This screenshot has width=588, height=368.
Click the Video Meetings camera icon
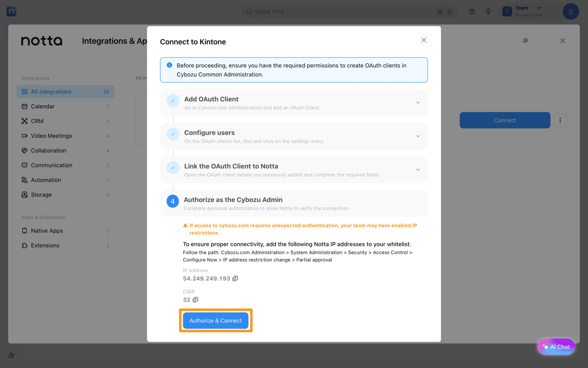click(25, 136)
